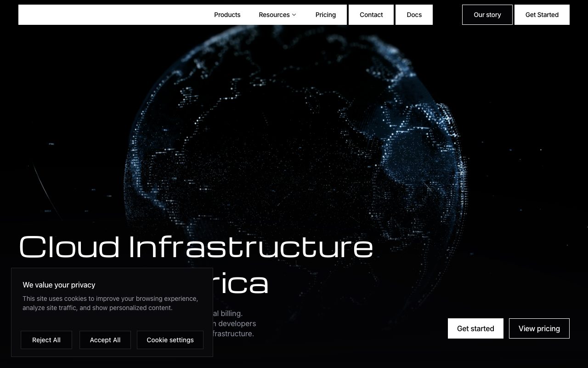This screenshot has width=588, height=368.
Task: Expand the Resources dropdown chevron
Action: [x=294, y=15]
